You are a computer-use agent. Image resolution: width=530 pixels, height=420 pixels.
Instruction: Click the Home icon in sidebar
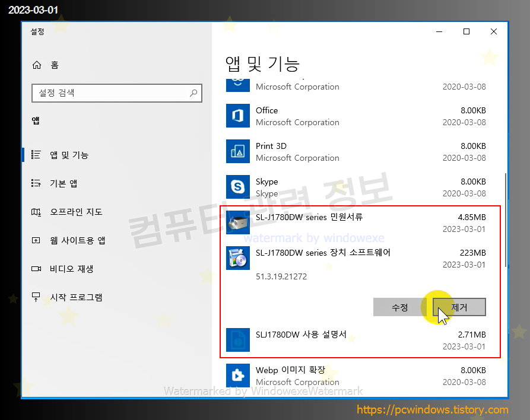click(37, 65)
